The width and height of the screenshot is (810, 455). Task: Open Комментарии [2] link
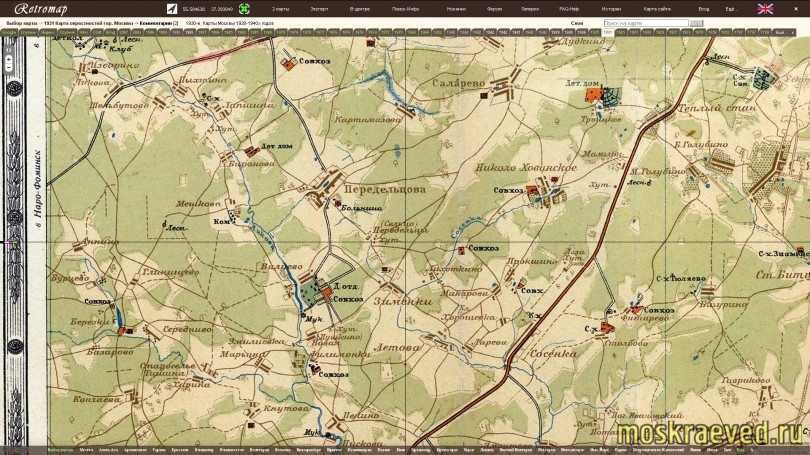[159, 23]
